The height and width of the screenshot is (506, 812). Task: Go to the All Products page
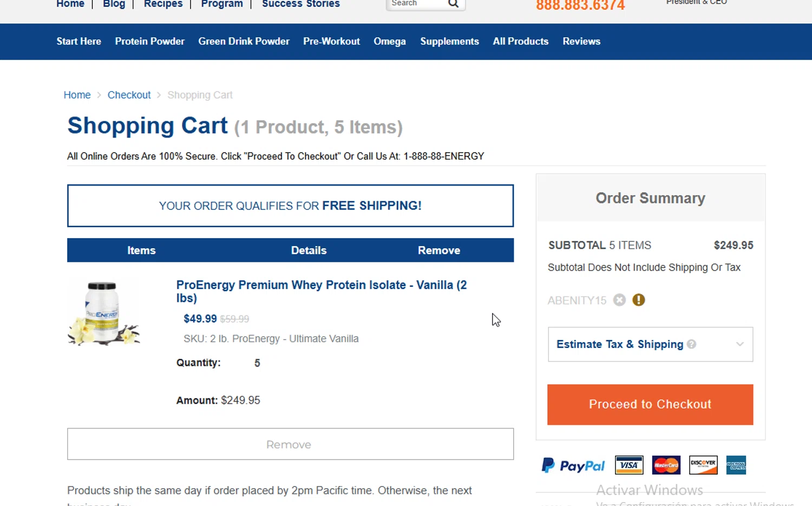click(520, 41)
